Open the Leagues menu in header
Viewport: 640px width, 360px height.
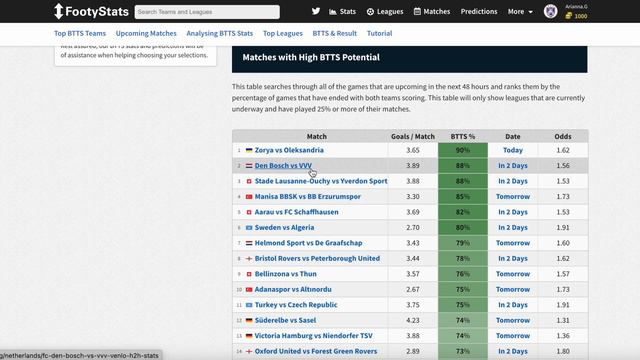coord(385,11)
